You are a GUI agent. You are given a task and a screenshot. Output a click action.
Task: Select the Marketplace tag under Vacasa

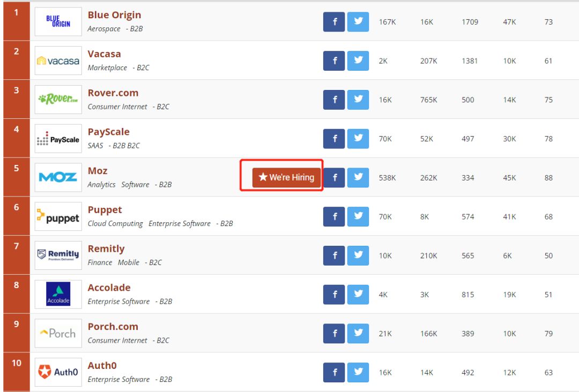[x=107, y=68]
